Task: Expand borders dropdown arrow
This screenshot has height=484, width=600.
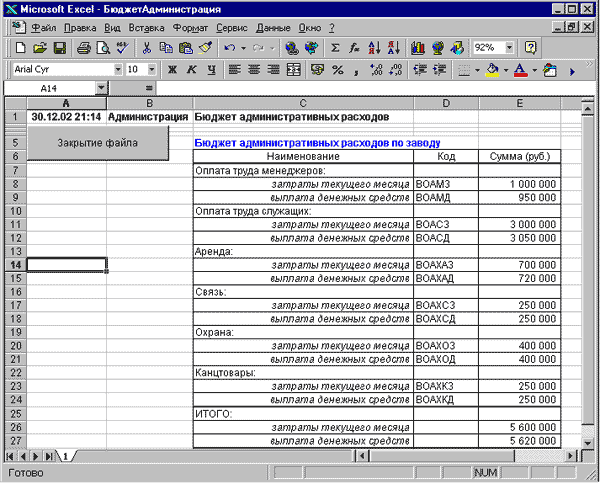Action: coord(477,70)
